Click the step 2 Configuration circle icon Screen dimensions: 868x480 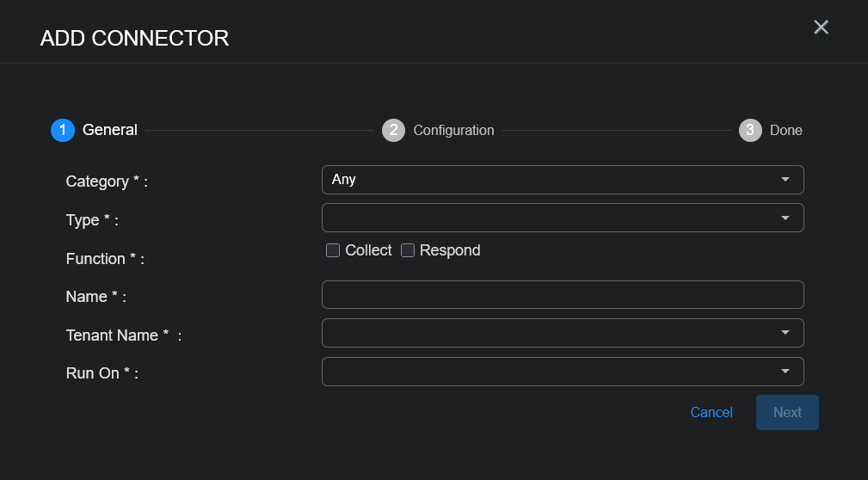tap(393, 130)
